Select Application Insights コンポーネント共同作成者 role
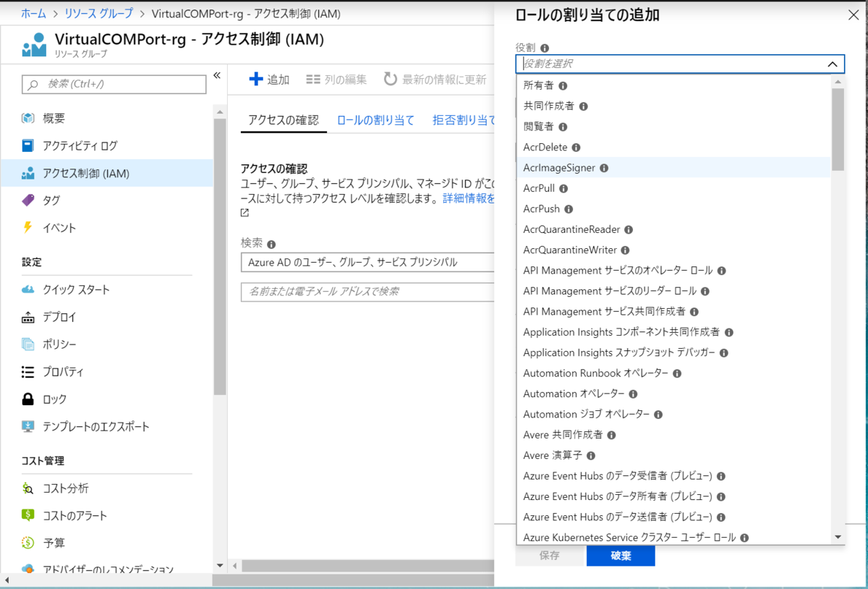 [673, 332]
